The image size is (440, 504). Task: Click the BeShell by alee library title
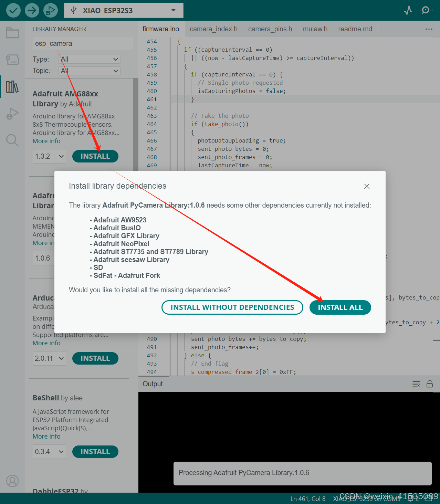pos(57,398)
